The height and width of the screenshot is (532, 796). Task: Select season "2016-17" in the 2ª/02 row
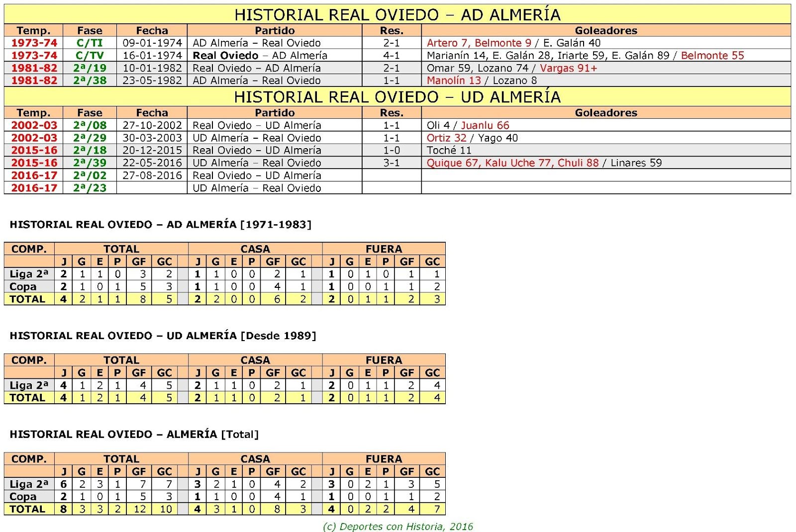point(34,175)
